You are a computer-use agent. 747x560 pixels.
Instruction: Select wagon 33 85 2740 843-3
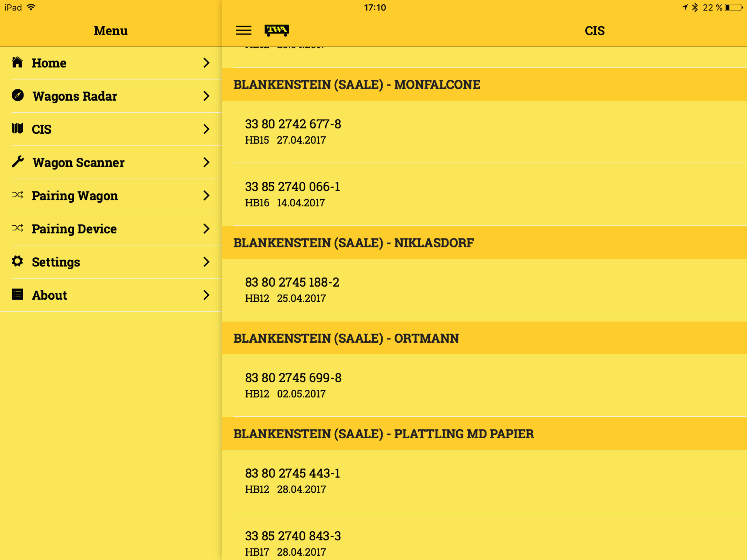click(x=484, y=536)
